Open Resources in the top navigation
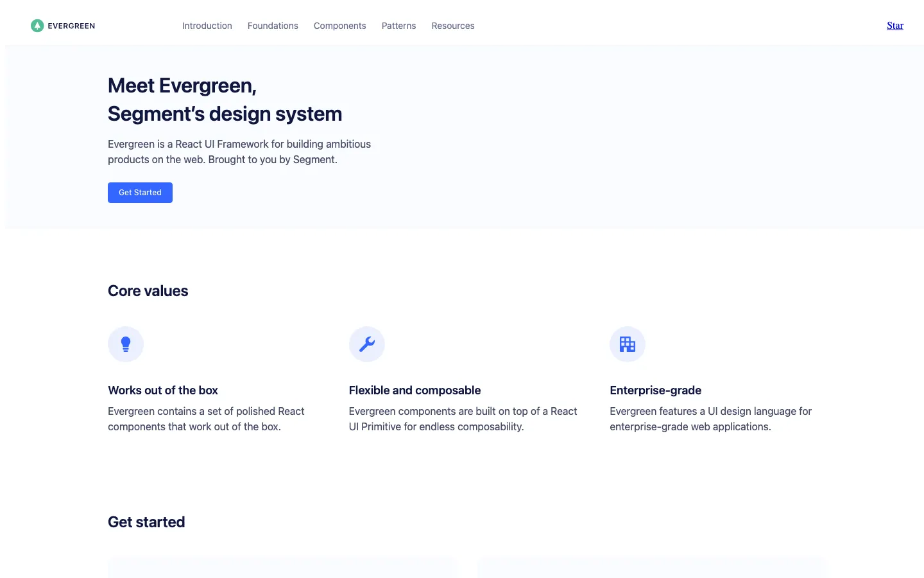Image resolution: width=924 pixels, height=578 pixels. point(453,26)
